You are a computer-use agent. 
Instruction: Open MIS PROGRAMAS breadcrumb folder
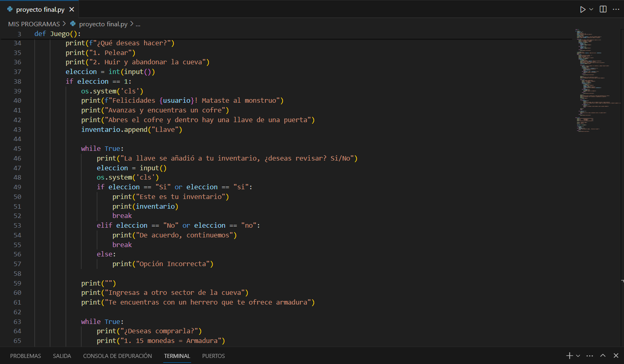(34, 24)
